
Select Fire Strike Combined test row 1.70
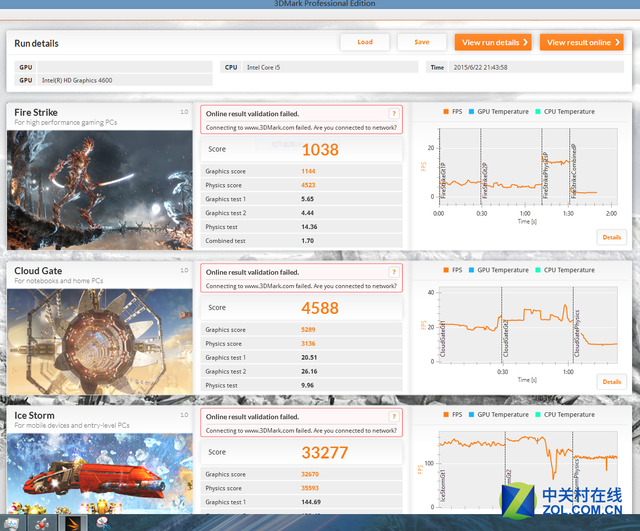pyautogui.click(x=301, y=240)
